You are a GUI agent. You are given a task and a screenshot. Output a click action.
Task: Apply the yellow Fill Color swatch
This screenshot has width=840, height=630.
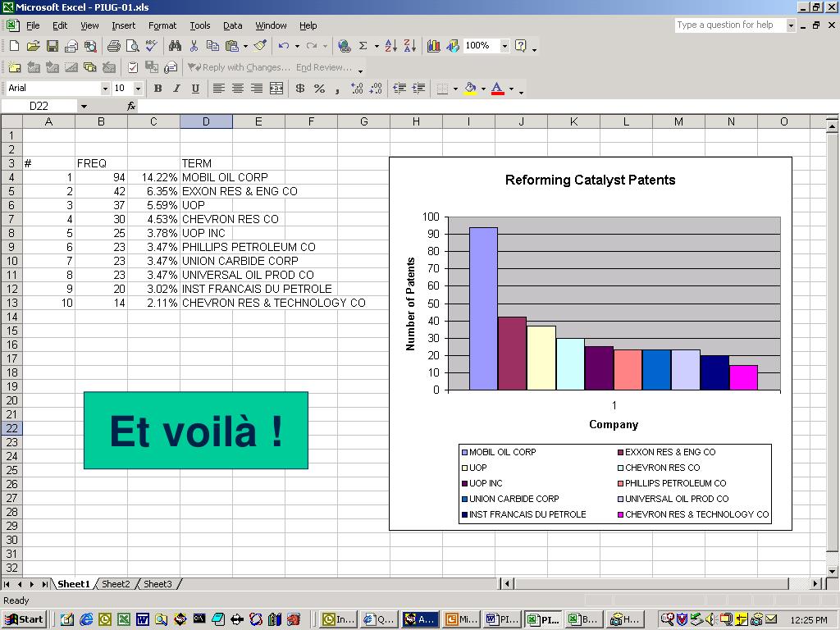tap(470, 89)
